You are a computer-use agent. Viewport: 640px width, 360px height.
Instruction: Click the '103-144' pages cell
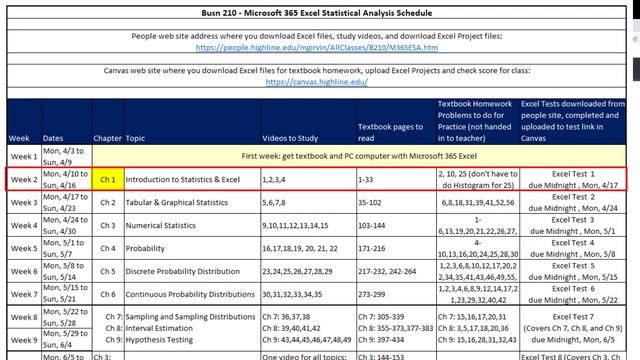tap(396, 225)
